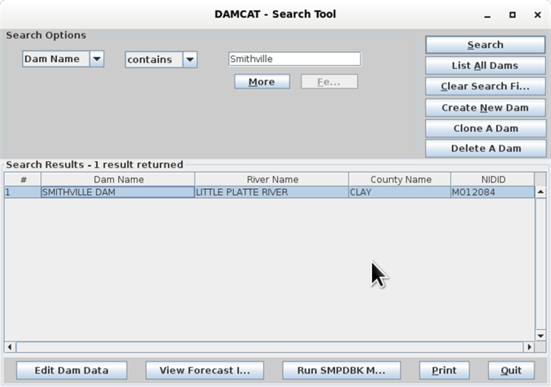
Task: Click horizontal scrollbar right arrow
Action: [x=529, y=347]
